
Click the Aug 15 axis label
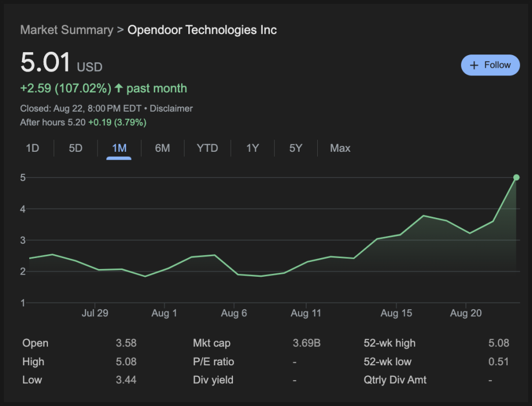coord(397,313)
